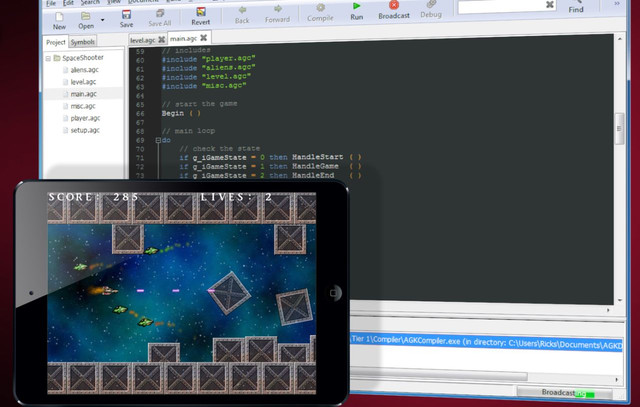Clear the search field with X
Viewport: 640px width, 407px height.
pos(550,4)
